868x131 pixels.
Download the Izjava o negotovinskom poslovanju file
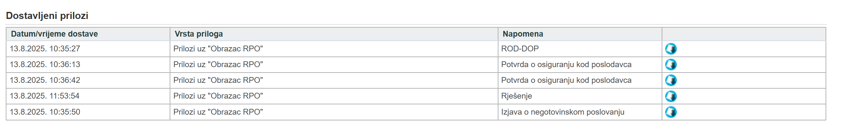(x=671, y=112)
